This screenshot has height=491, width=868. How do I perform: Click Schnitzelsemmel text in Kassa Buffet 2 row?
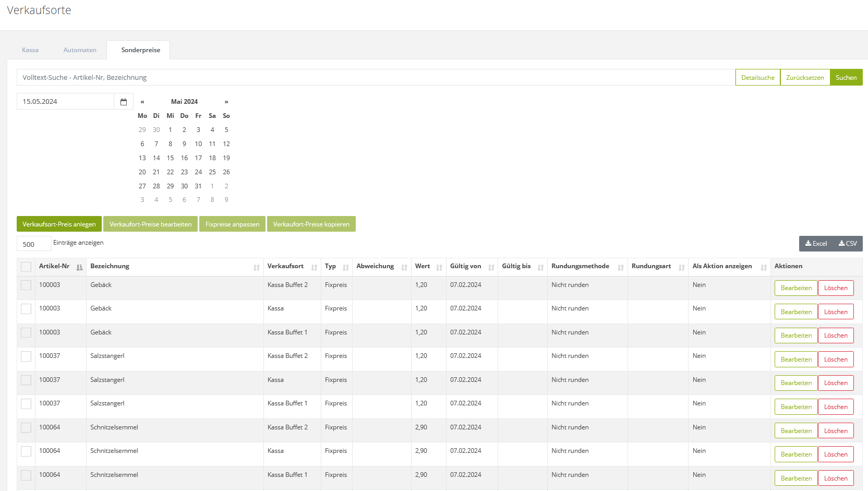114,427
